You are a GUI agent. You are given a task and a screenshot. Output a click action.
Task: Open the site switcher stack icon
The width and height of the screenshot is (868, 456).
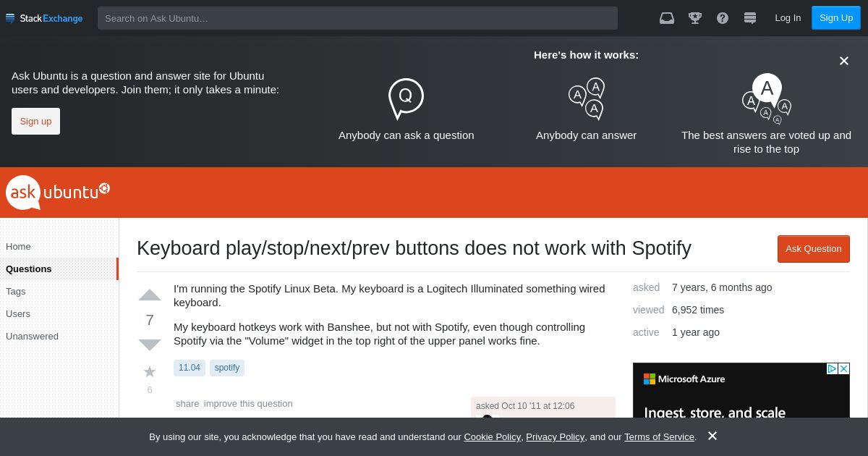(x=750, y=18)
